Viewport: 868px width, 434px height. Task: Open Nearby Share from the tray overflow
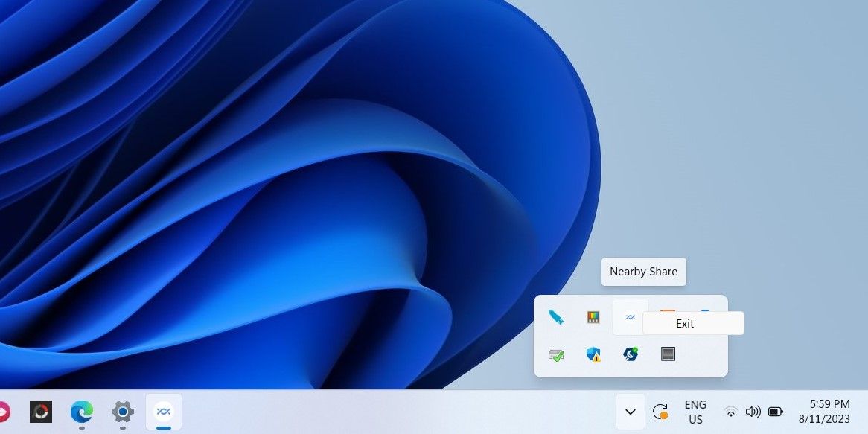[630, 316]
